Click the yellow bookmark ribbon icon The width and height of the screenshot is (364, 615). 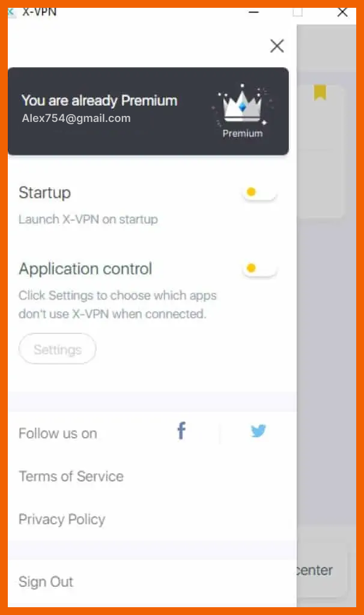point(320,92)
